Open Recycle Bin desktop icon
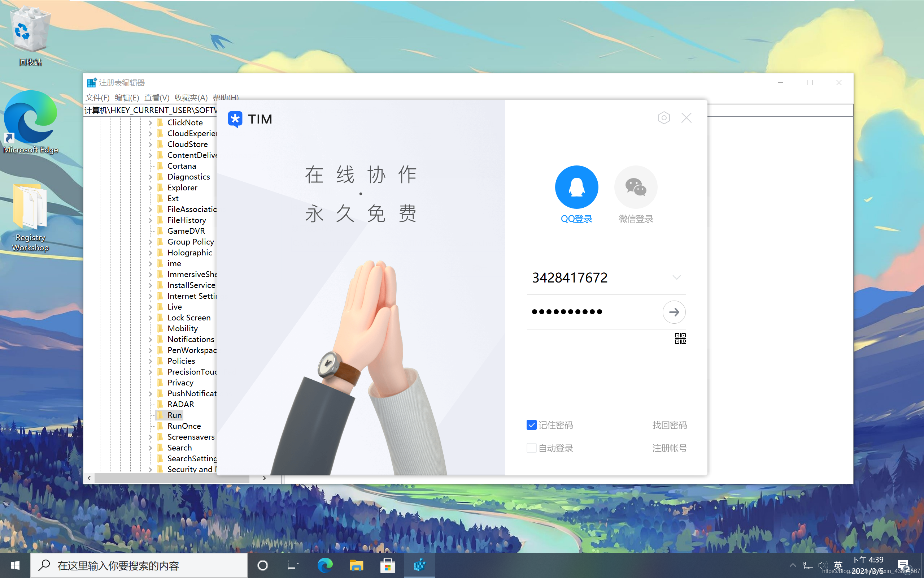Image resolution: width=924 pixels, height=578 pixels. point(31,35)
